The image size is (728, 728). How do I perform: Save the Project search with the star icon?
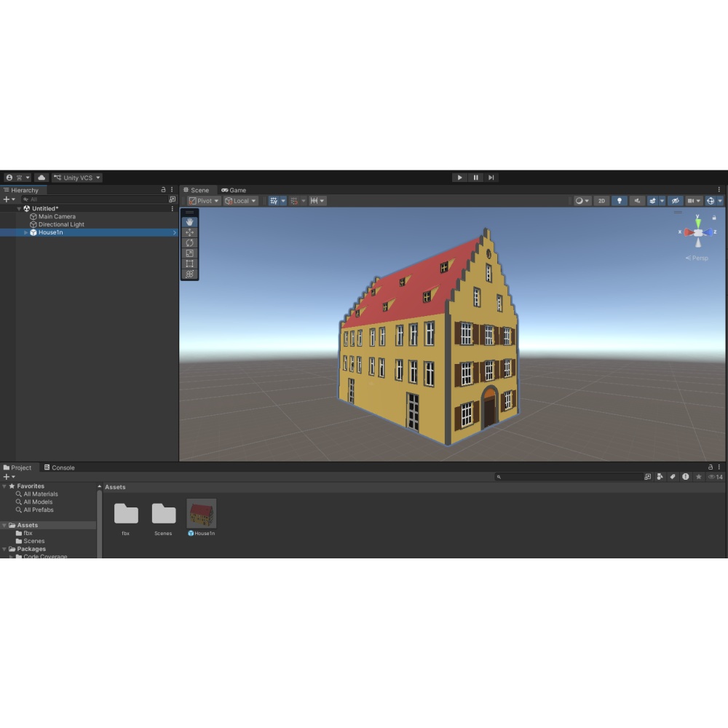[698, 477]
